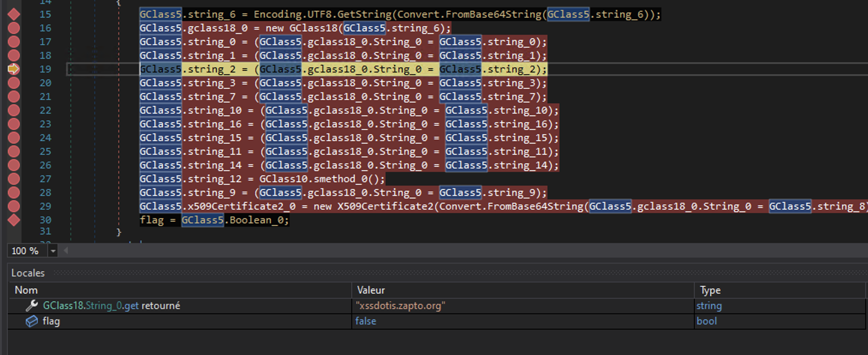This screenshot has height=355, width=868.
Task: Click diamond breakpoint marker on line 30
Action: (14, 220)
